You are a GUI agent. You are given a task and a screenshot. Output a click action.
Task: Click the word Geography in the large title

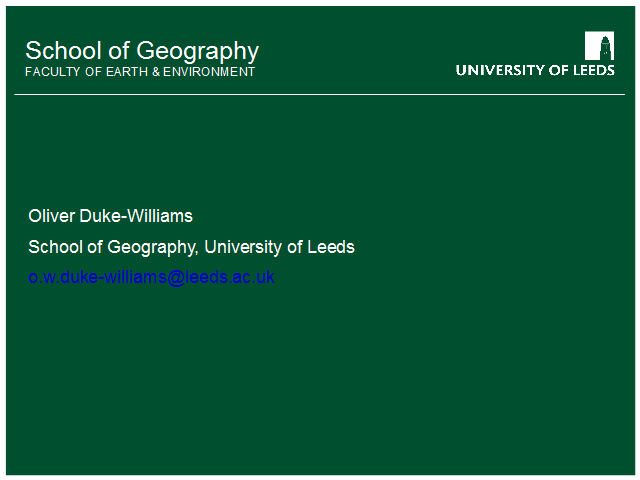(198, 52)
